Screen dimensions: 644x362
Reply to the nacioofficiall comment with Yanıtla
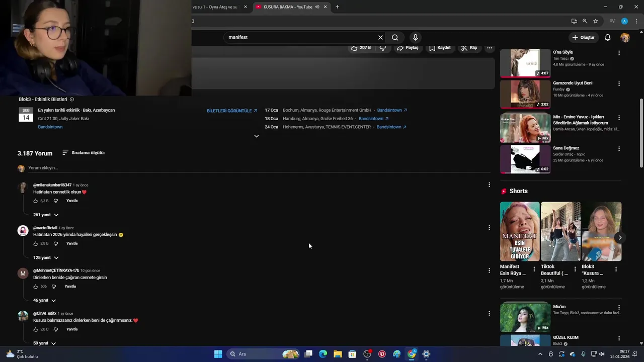(72, 243)
